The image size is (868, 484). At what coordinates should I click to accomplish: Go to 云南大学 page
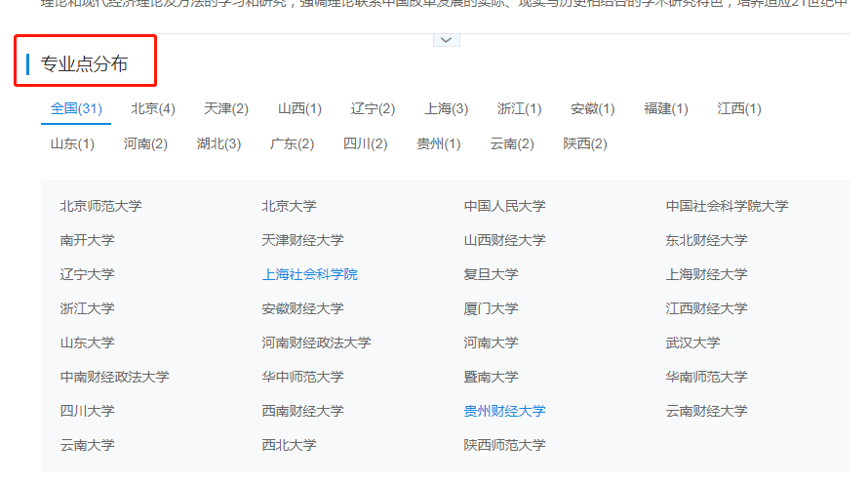pyautogui.click(x=88, y=445)
